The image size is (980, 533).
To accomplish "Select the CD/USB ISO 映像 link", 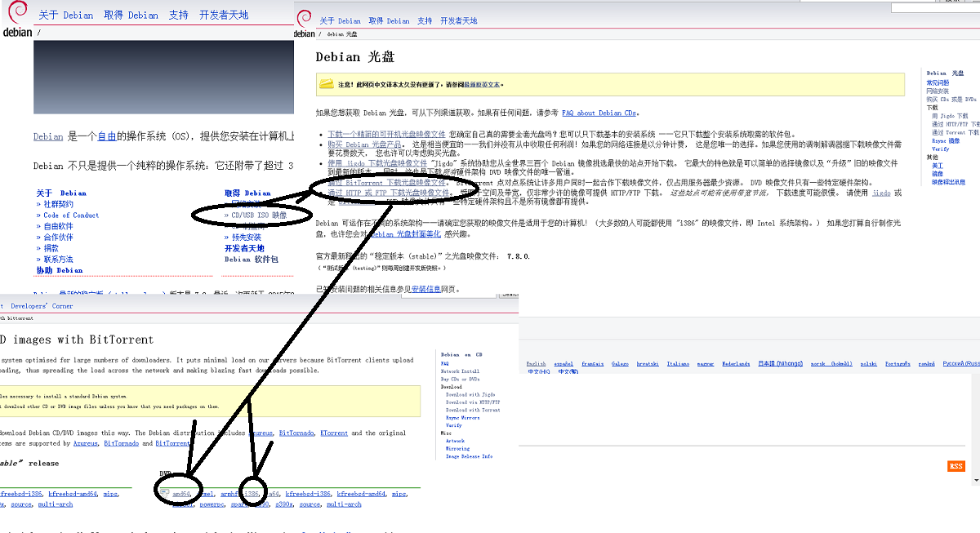I will 253,214.
